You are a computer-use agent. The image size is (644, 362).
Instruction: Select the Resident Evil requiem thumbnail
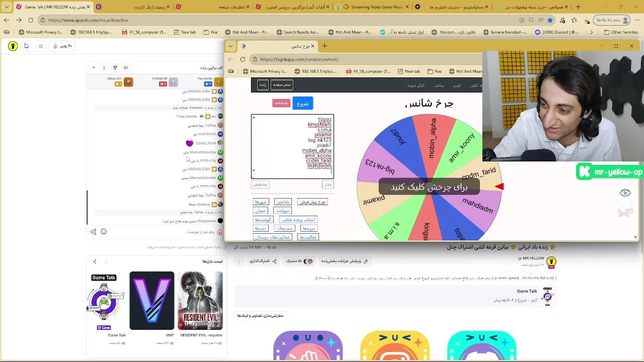[x=200, y=301]
